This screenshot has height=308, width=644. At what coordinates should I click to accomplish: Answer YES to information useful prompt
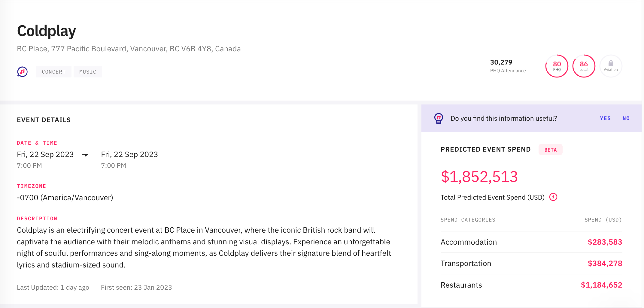[x=605, y=118]
